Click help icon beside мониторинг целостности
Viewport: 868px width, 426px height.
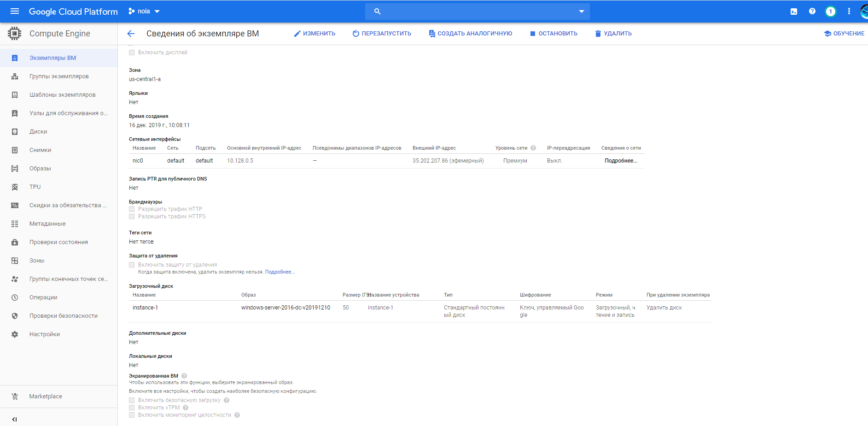point(237,415)
